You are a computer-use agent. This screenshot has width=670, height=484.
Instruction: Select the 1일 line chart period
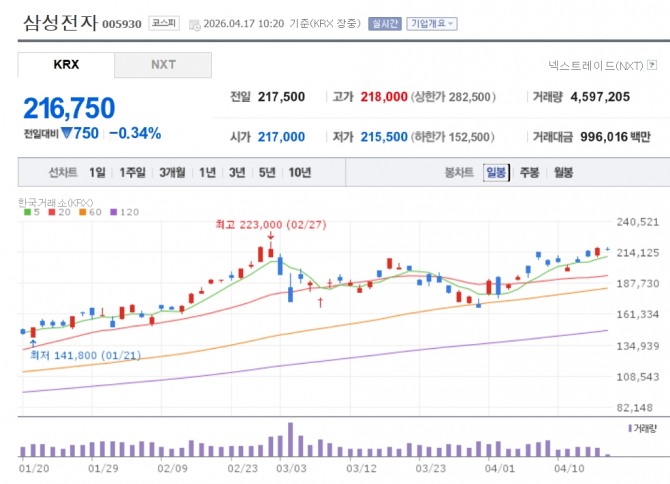(x=97, y=172)
